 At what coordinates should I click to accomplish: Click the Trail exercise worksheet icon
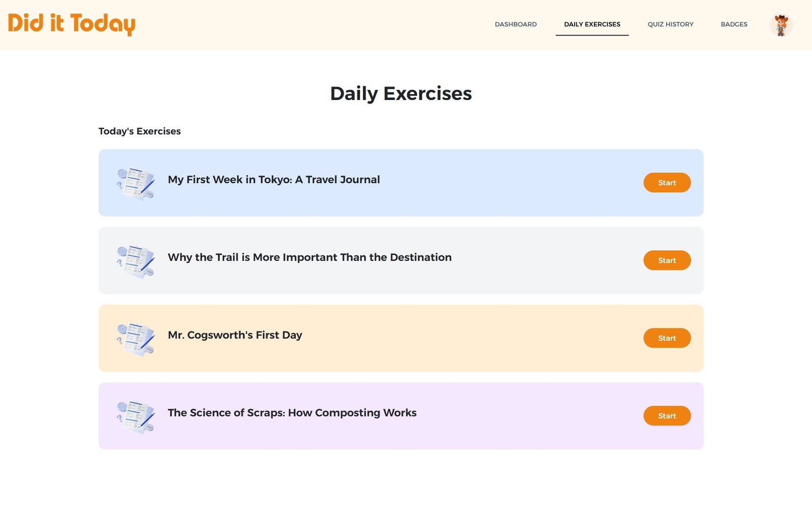pyautogui.click(x=136, y=261)
